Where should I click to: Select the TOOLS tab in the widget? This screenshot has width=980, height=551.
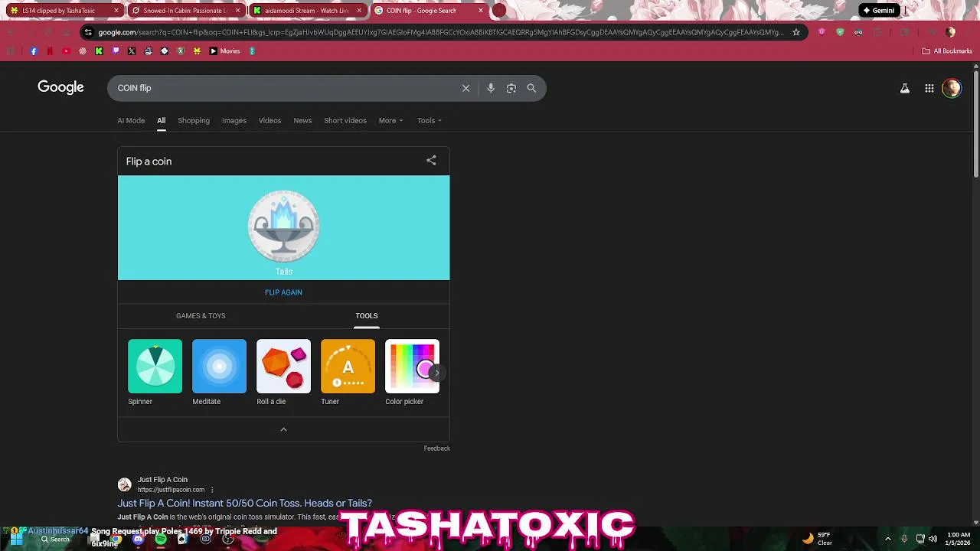pos(367,315)
